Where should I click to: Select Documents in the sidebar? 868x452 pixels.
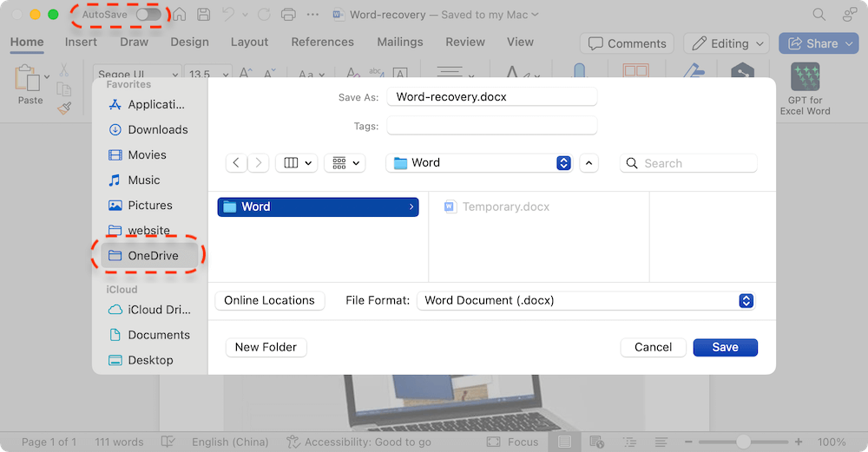pos(149,335)
